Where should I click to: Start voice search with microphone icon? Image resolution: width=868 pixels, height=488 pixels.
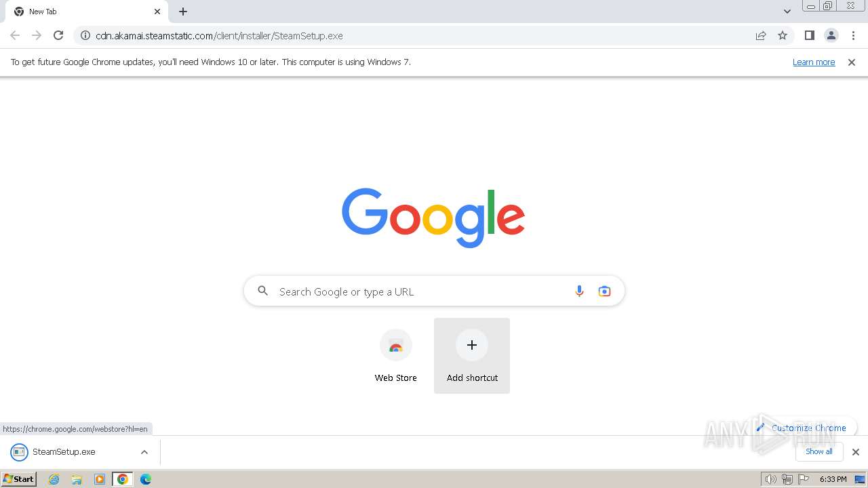579,291
